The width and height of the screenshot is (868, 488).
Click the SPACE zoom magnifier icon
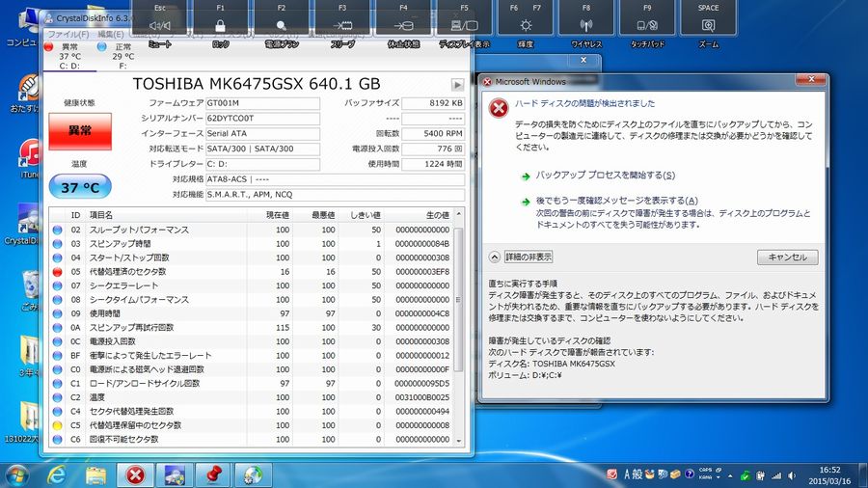[708, 25]
